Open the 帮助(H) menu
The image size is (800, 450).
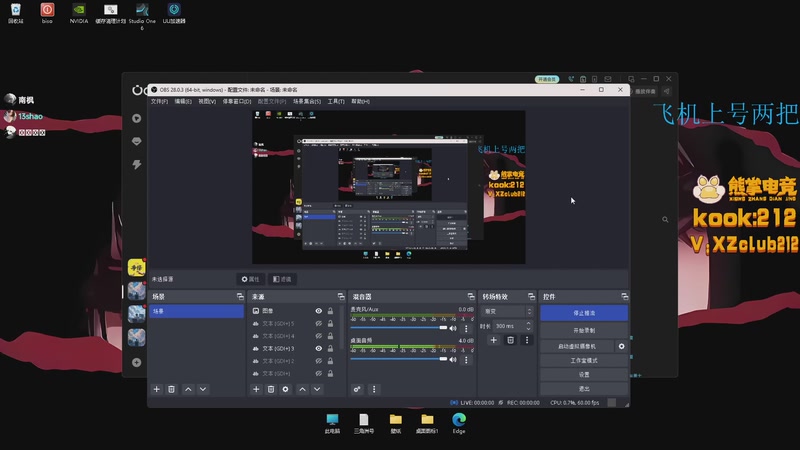tap(360, 102)
